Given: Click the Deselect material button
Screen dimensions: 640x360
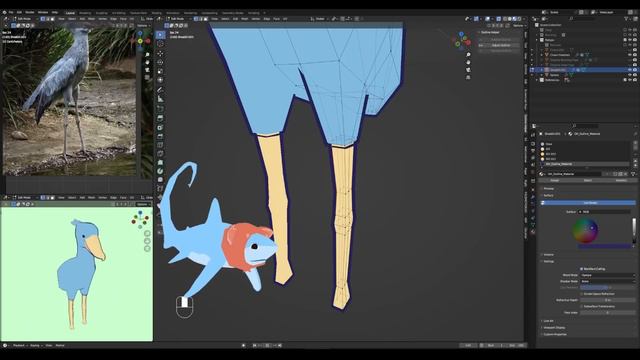Looking at the screenshot, I should coord(620,180).
